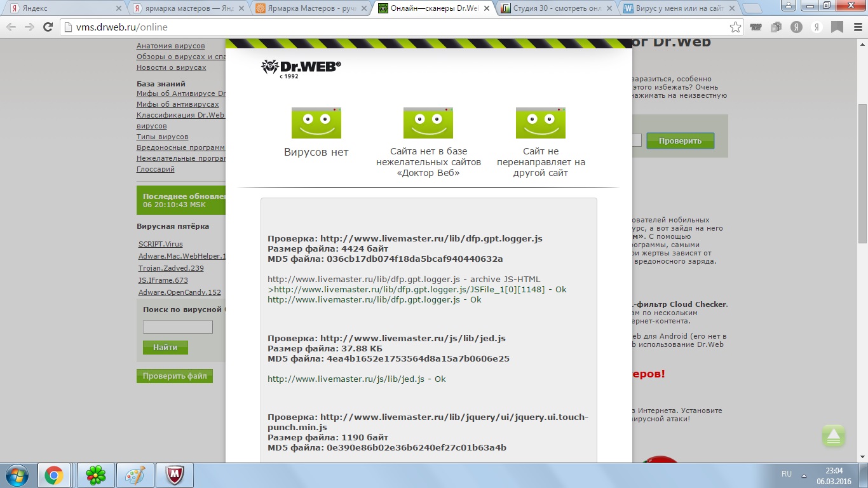Open 'Мифы об антивирусах' sidebar link
This screenshot has height=488, width=868.
178,104
